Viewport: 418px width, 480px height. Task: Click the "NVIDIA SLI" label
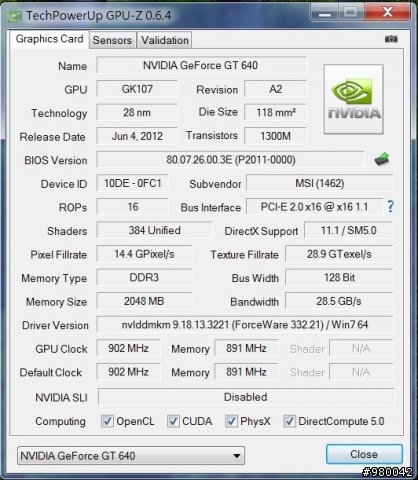click(x=61, y=398)
